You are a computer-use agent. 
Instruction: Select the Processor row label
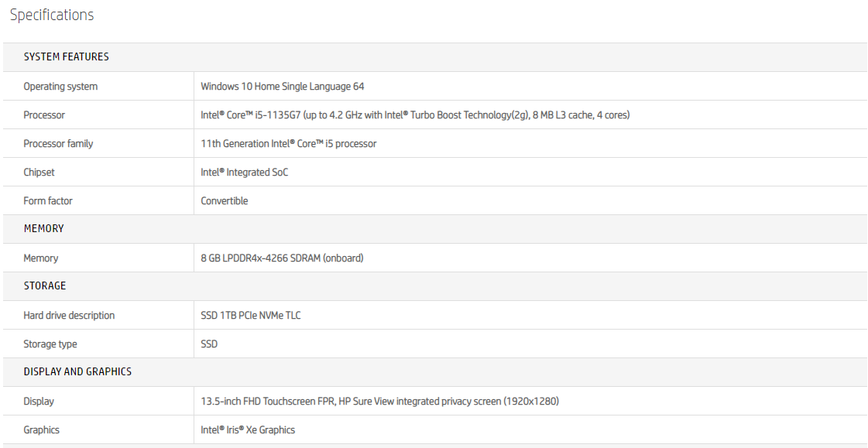coord(44,115)
